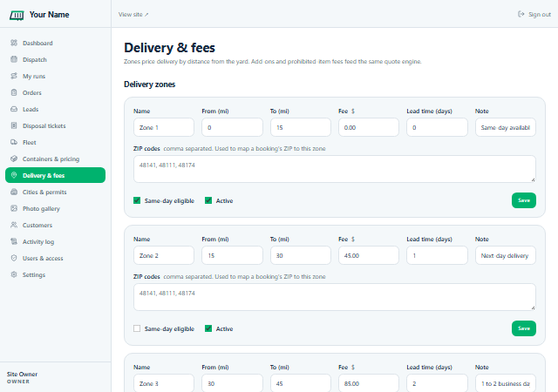Open Settings page text link
Screen dimensions: 558x392
(x=34, y=274)
